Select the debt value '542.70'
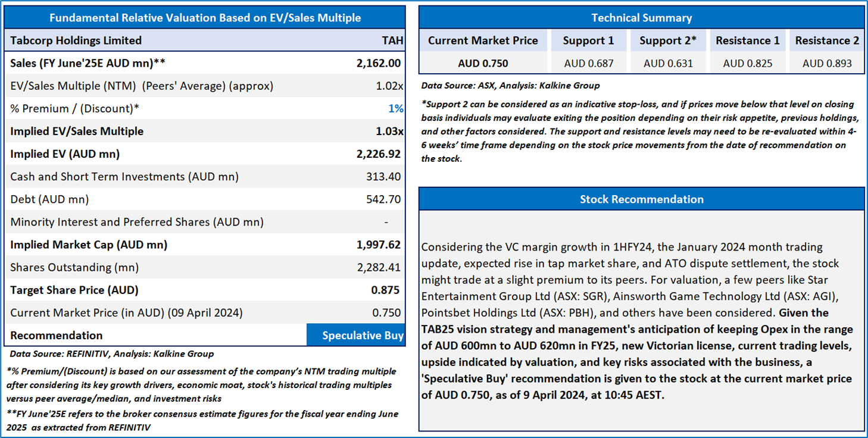The height and width of the screenshot is (438, 868). [383, 199]
